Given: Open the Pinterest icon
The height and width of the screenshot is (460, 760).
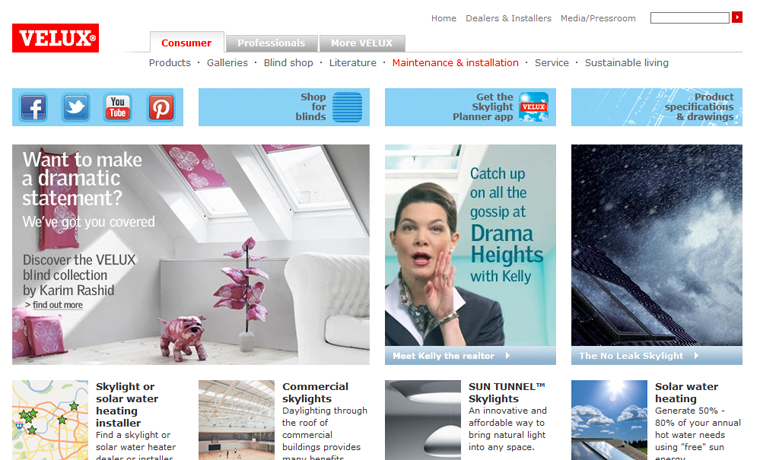Looking at the screenshot, I should [x=161, y=107].
